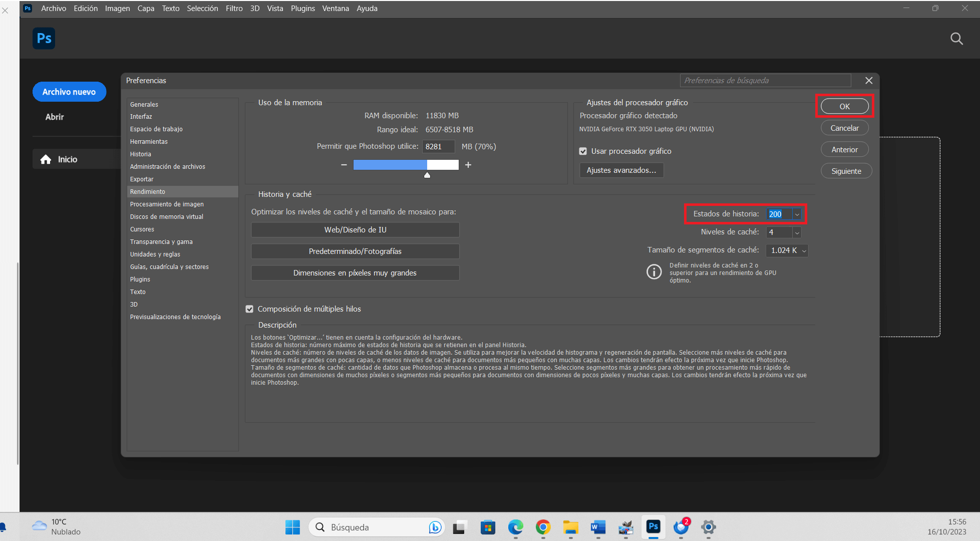Open Windows Start menu
980x541 pixels.
[x=292, y=527]
